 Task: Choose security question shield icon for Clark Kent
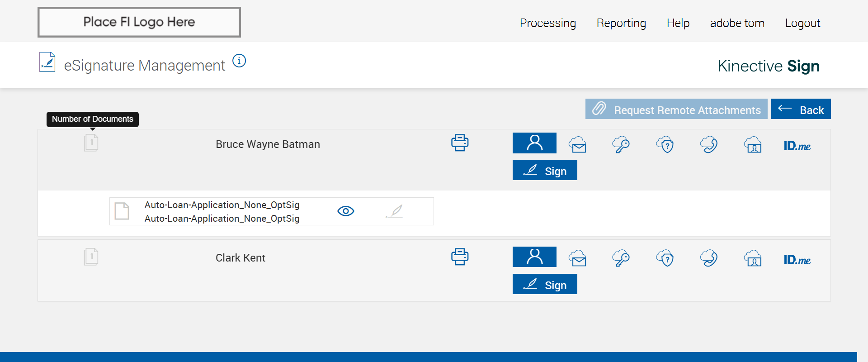(x=665, y=259)
